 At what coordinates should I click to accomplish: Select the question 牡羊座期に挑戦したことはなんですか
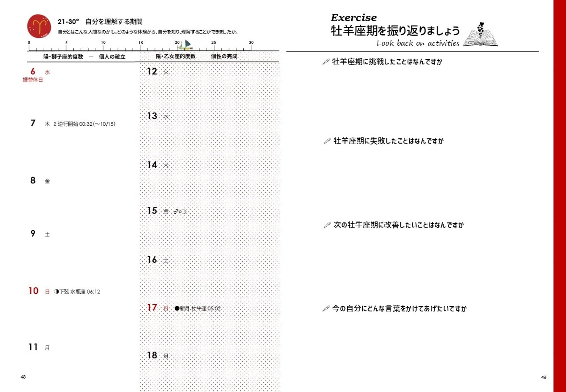387,62
